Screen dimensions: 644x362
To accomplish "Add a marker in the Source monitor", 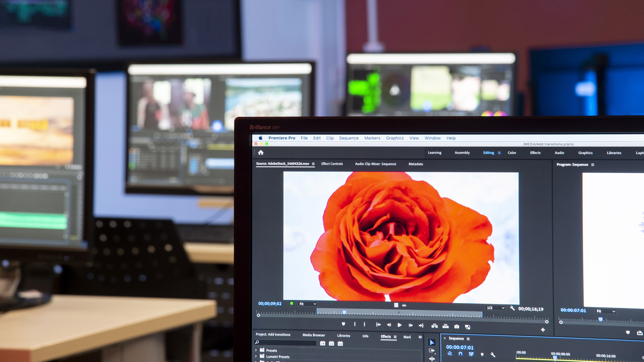I will point(343,324).
